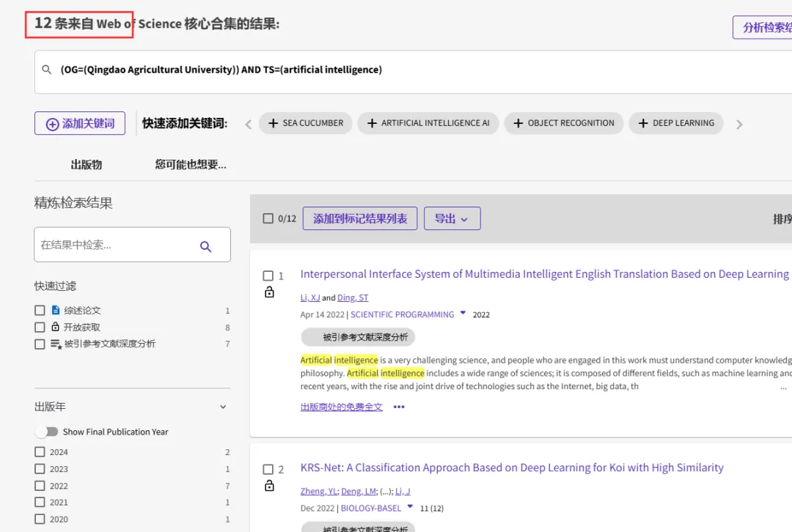This screenshot has height=532, width=792.
Task: Expand truncated abstract ellipsis for result 1
Action: [x=783, y=388]
